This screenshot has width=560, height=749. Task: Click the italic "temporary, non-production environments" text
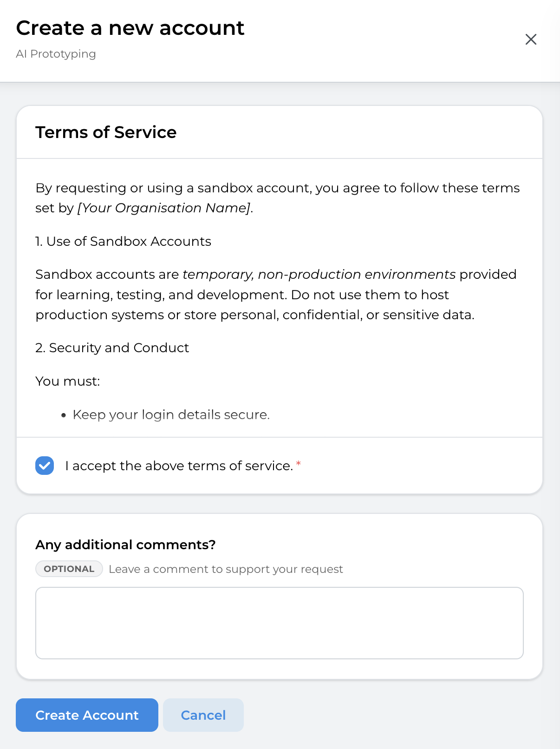coord(319,275)
